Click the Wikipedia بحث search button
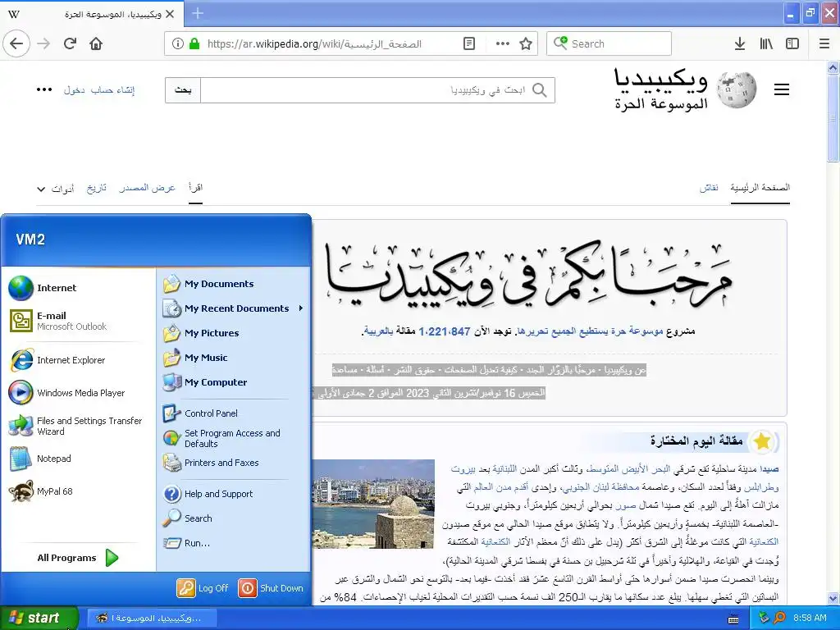The image size is (840, 630). [x=183, y=90]
